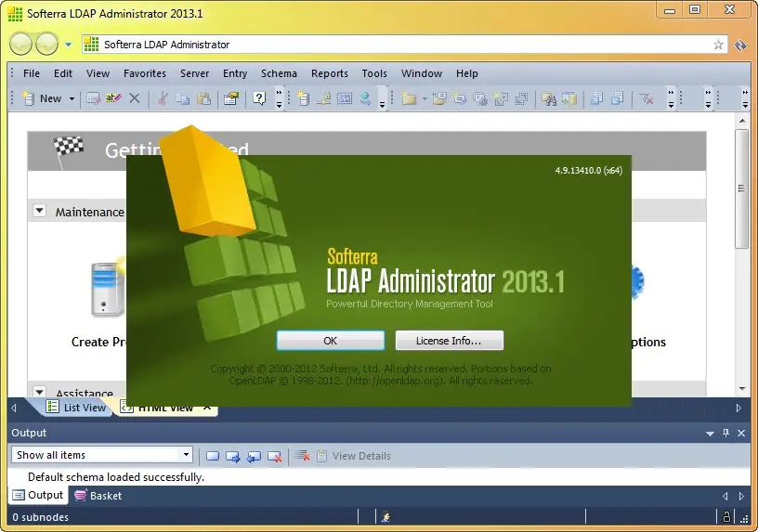
Task: Open License Info from the splash dialog
Action: 449,341
